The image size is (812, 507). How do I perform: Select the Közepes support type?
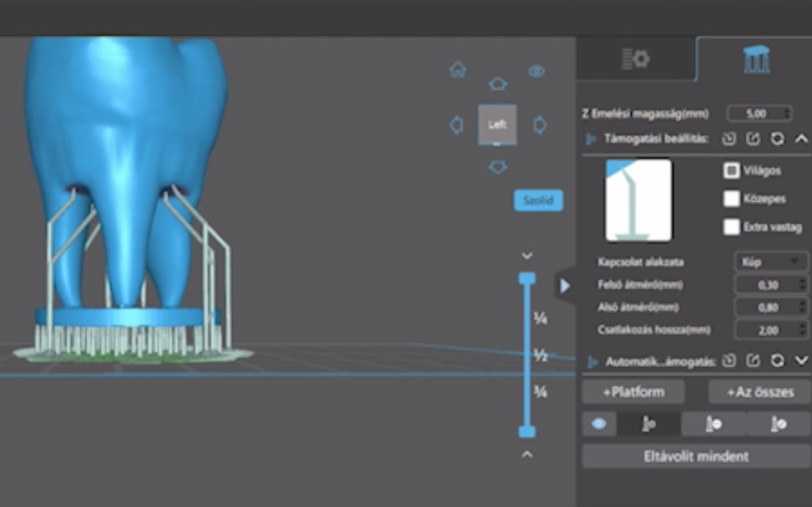[x=732, y=199]
